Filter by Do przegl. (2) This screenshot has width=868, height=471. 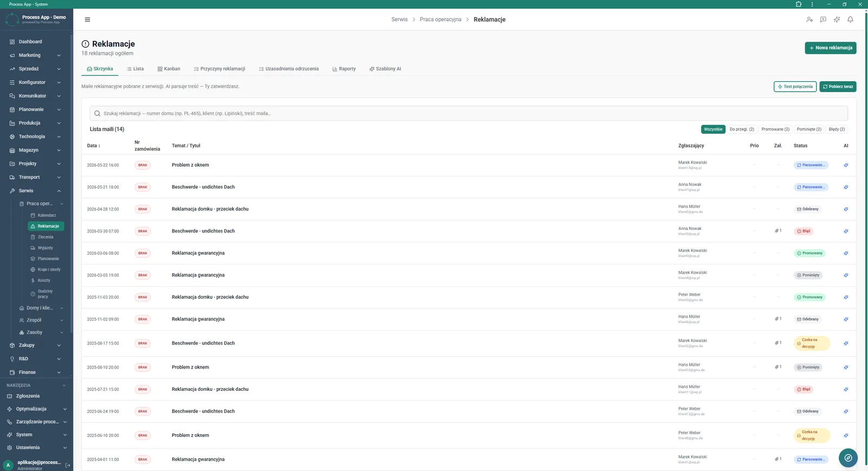click(742, 130)
